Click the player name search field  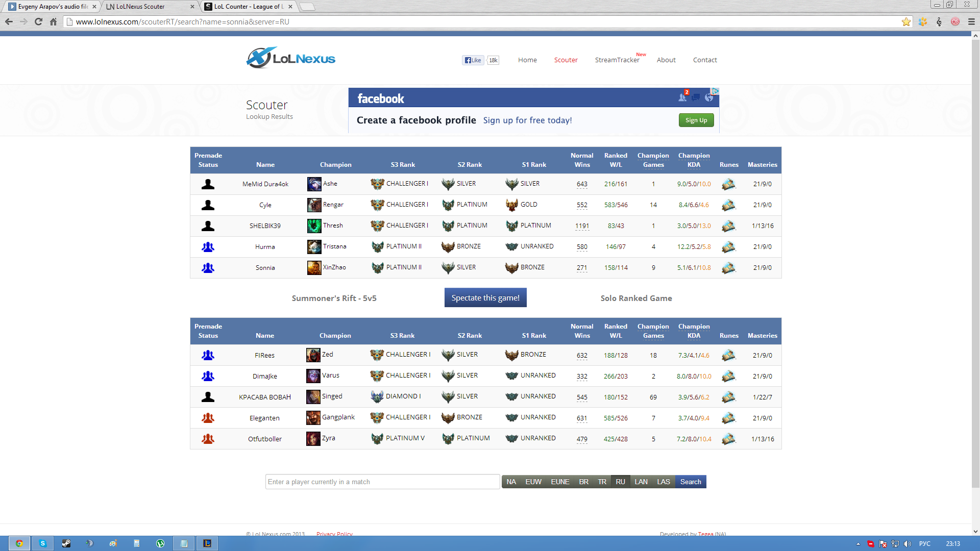pos(382,482)
